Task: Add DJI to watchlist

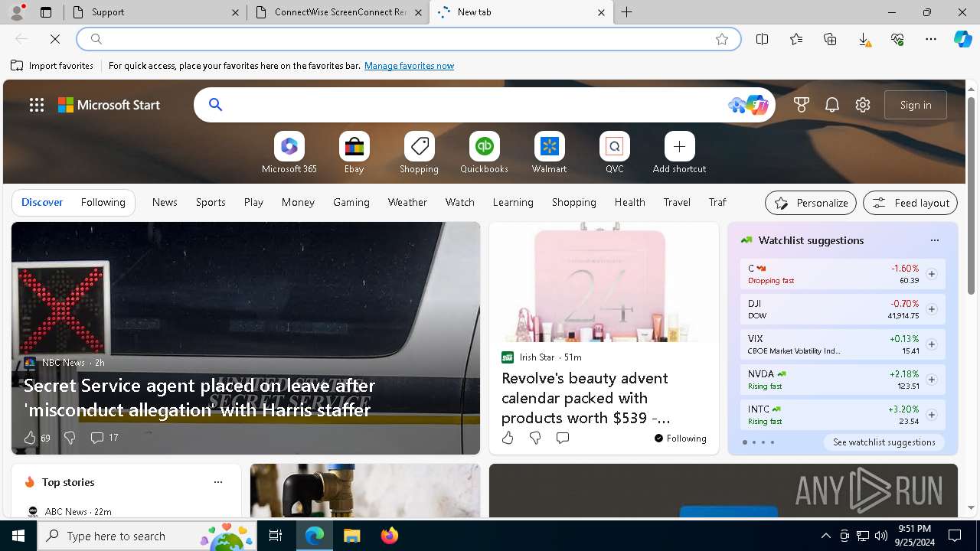Action: click(x=931, y=309)
